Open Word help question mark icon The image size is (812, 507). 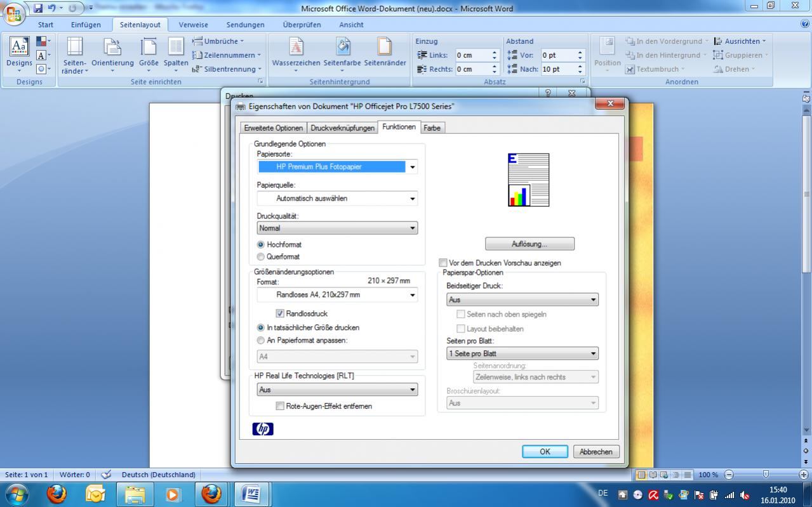coord(805,24)
